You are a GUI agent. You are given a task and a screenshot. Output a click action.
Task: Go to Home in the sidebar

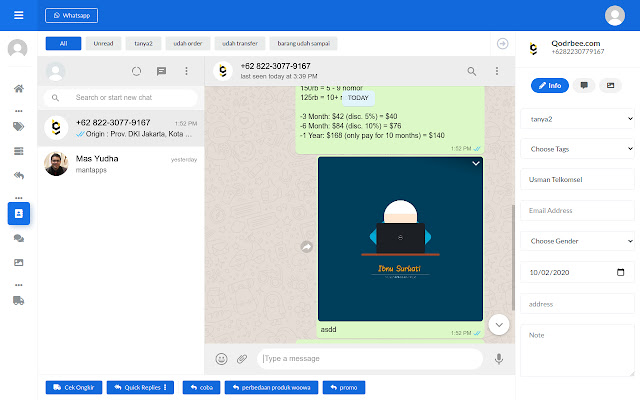click(x=18, y=89)
